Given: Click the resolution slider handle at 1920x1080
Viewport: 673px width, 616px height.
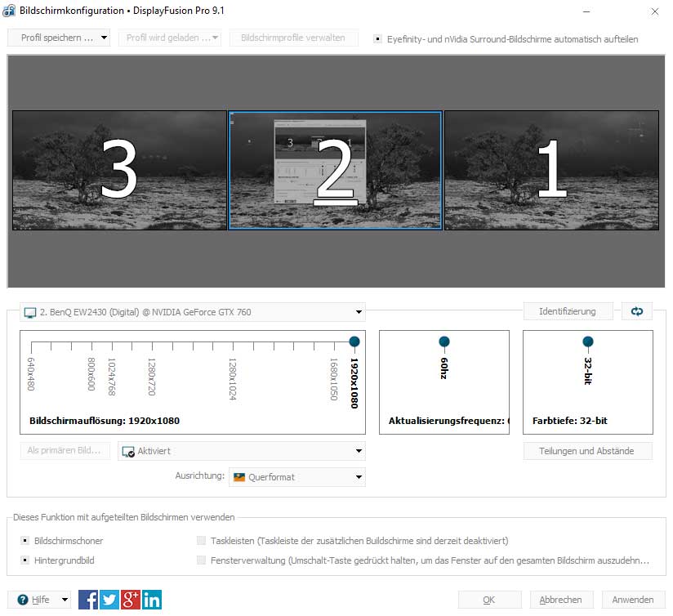Looking at the screenshot, I should point(354,341).
